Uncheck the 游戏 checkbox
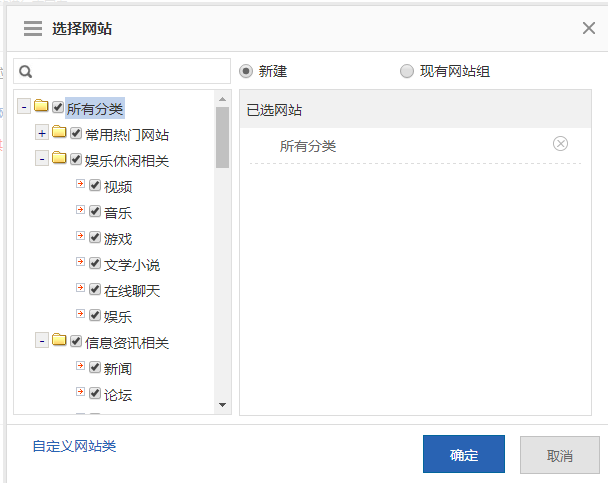 click(95, 237)
